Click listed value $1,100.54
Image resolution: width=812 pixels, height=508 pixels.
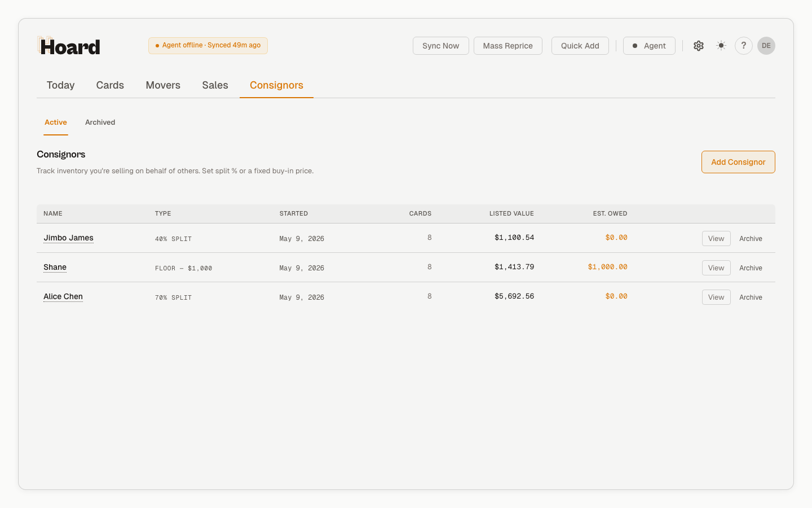click(514, 238)
